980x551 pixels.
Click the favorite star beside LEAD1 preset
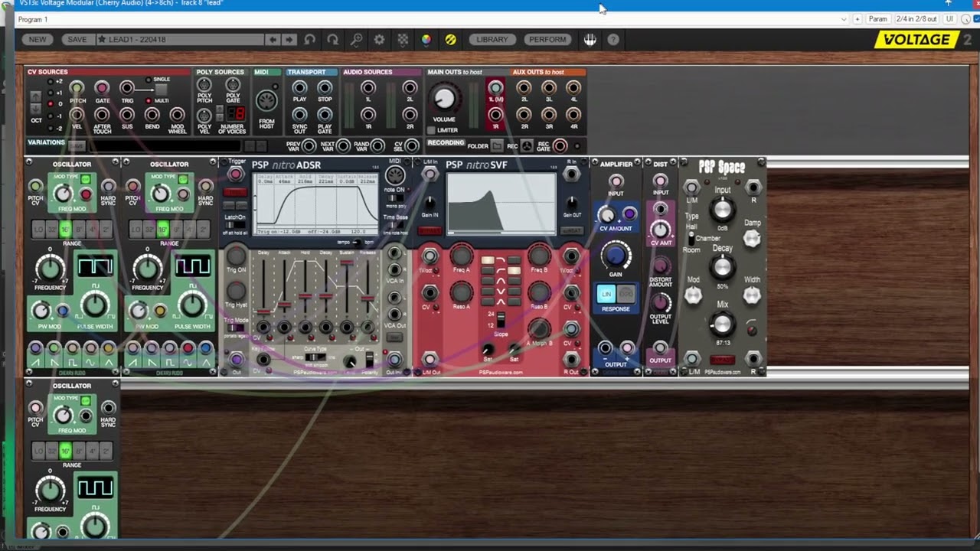(x=101, y=40)
